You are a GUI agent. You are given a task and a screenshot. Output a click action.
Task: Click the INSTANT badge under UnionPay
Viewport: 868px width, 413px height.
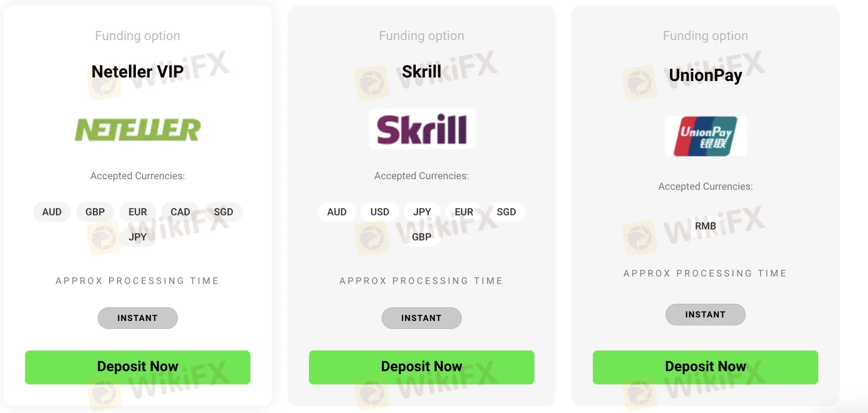click(x=705, y=314)
